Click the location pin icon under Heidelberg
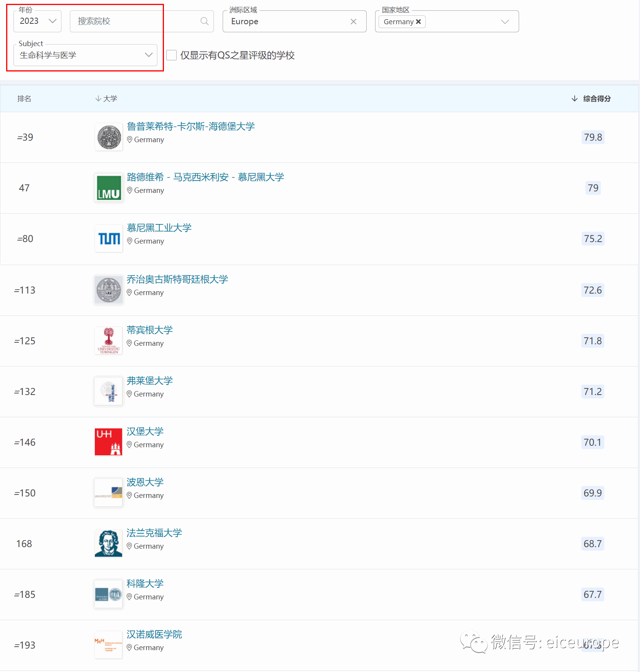Image resolution: width=640 pixels, height=672 pixels. pyautogui.click(x=130, y=139)
